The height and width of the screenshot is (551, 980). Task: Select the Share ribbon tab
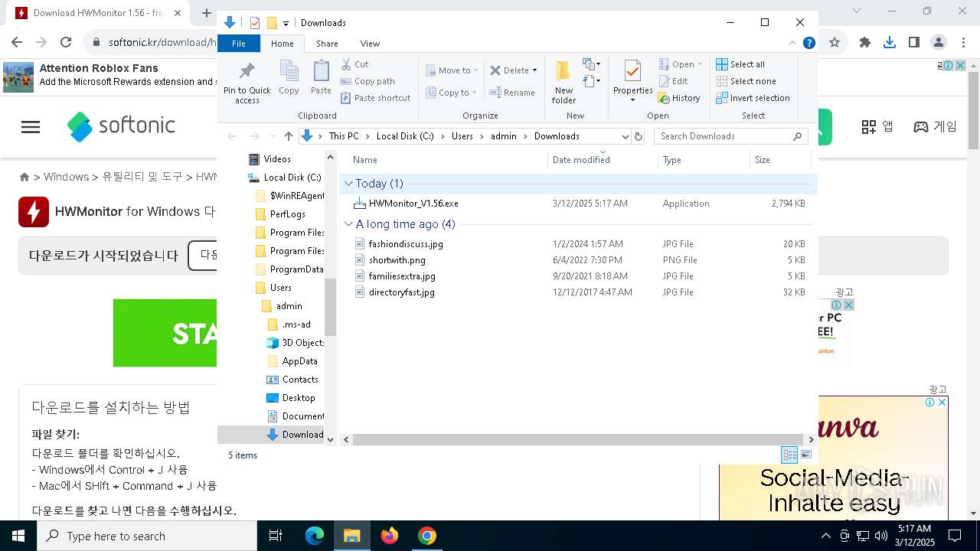click(x=327, y=44)
